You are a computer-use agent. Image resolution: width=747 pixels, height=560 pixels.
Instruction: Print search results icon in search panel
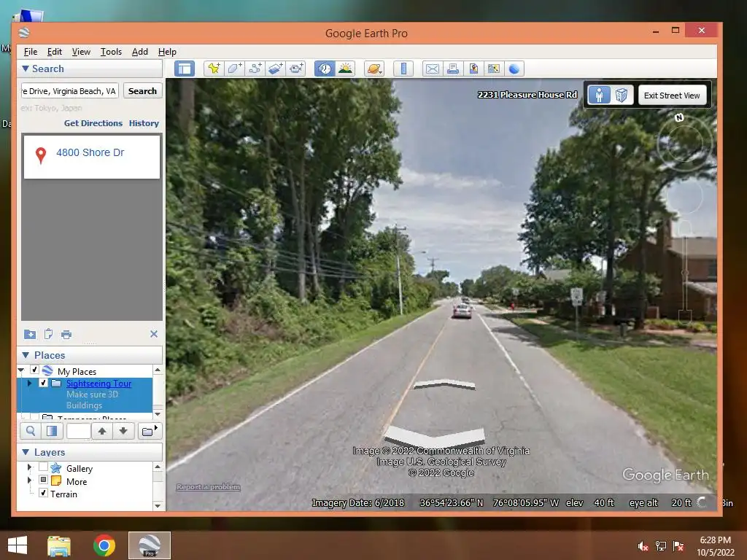[66, 335]
